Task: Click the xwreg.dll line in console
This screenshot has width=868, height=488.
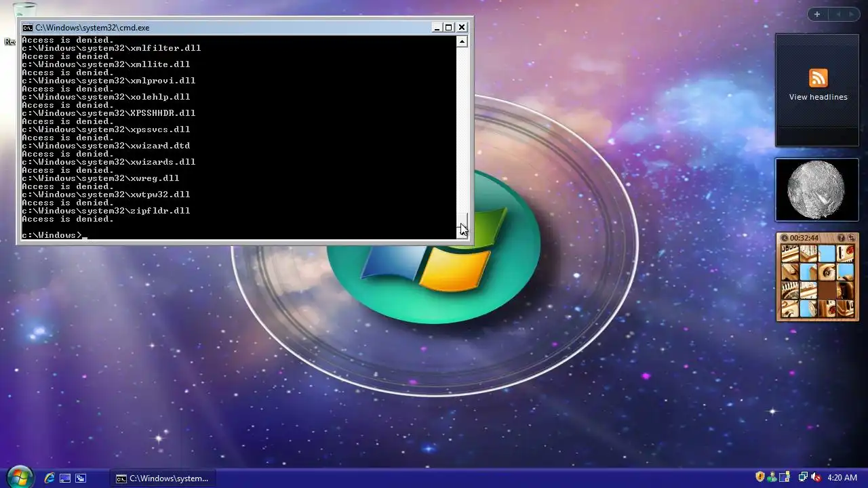Action: point(100,178)
